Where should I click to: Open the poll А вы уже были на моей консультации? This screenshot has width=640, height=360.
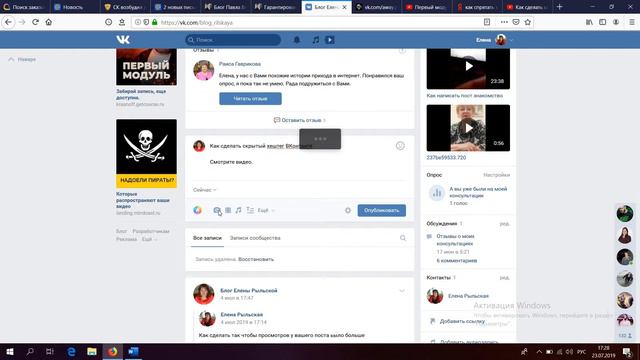[x=478, y=192]
